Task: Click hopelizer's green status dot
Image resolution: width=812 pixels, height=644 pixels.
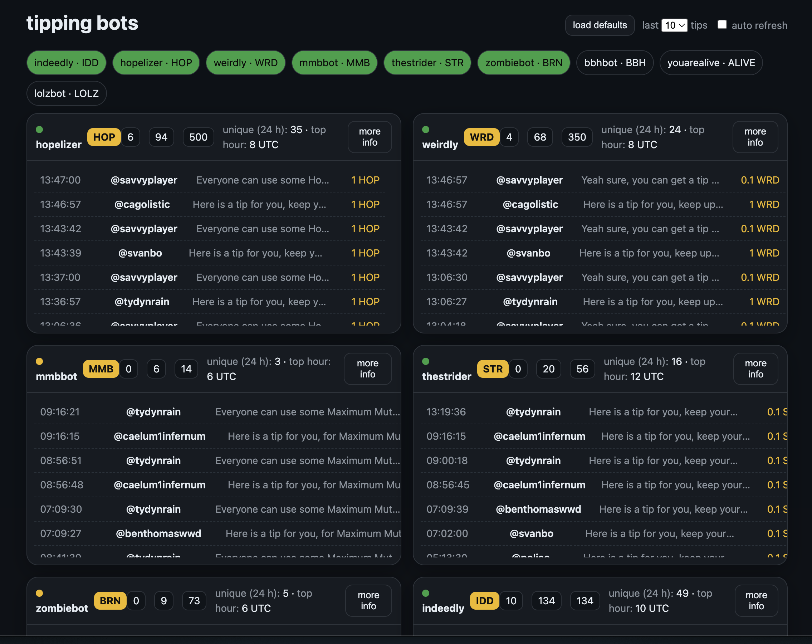Action: (x=39, y=130)
